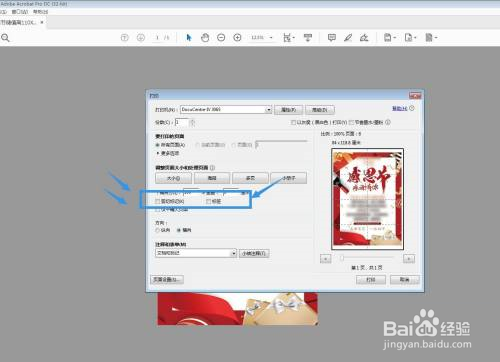Image resolution: width=500 pixels, height=362 pixels.
Task: Show previous preview page button
Action: tap(326, 259)
